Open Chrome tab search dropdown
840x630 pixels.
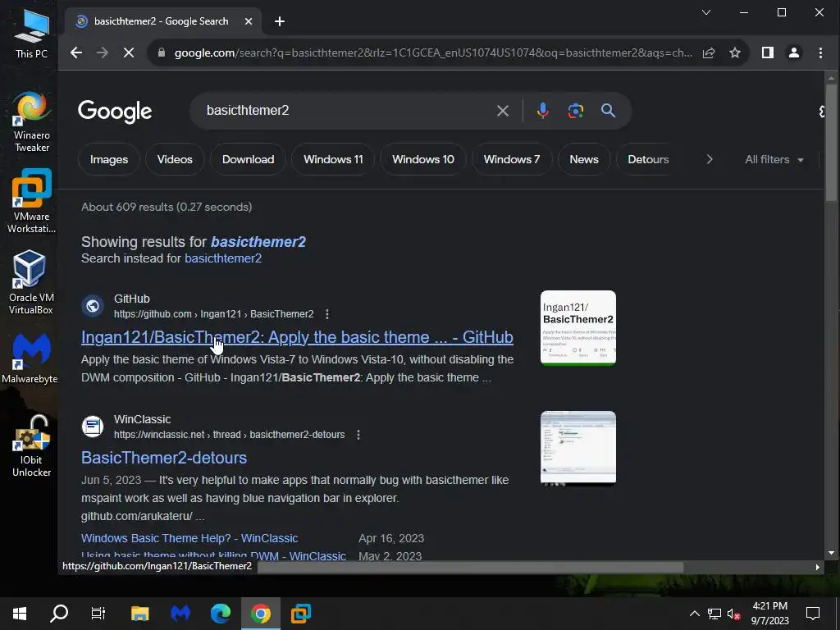pyautogui.click(x=706, y=12)
